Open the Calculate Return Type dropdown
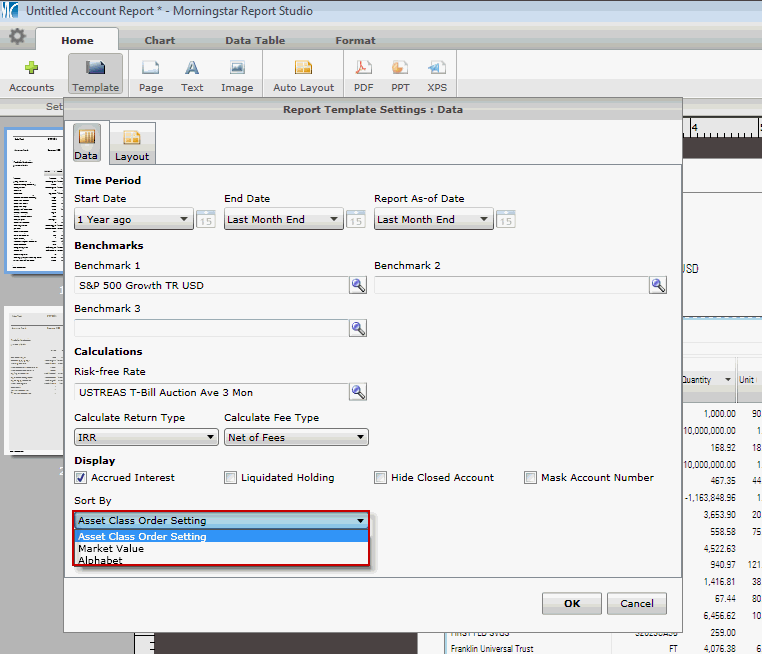The width and height of the screenshot is (762, 654). pos(145,437)
